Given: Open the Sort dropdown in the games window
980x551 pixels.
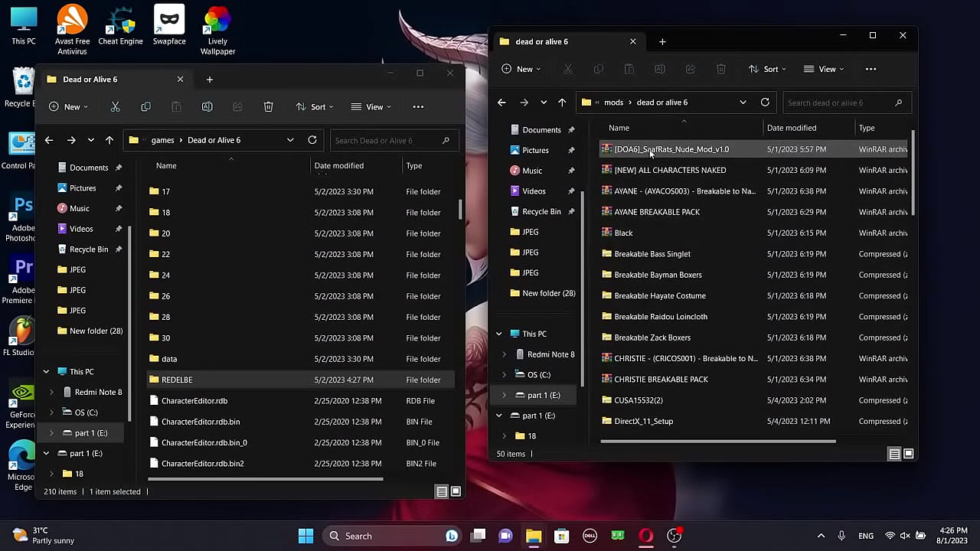Looking at the screenshot, I should tap(314, 107).
